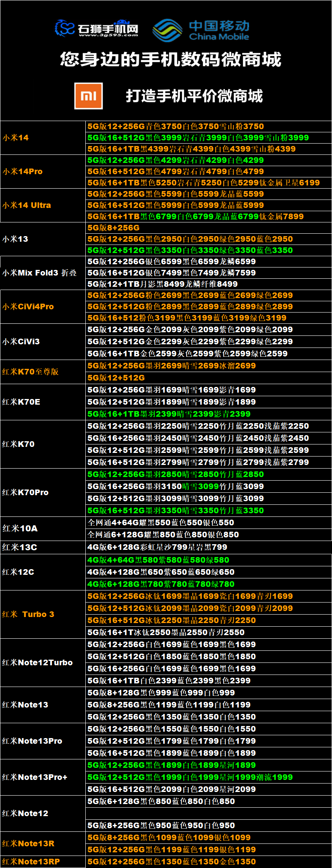Click the 红米12C model name cell
Image resolution: width=332 pixels, height=868 pixels.
(43, 572)
